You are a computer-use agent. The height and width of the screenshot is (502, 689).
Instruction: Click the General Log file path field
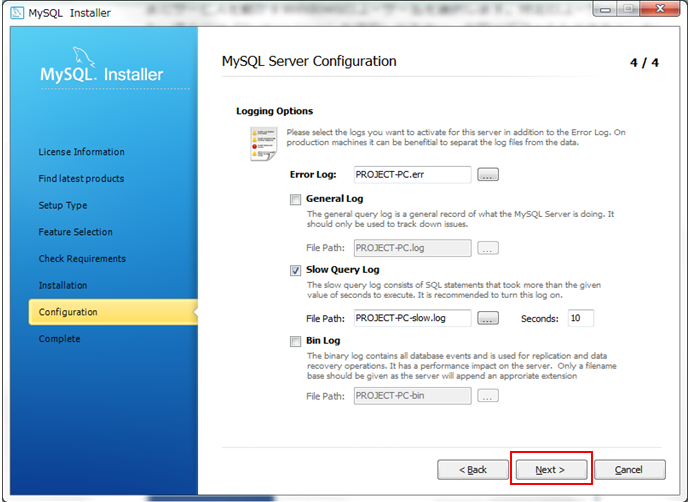pyautogui.click(x=413, y=248)
